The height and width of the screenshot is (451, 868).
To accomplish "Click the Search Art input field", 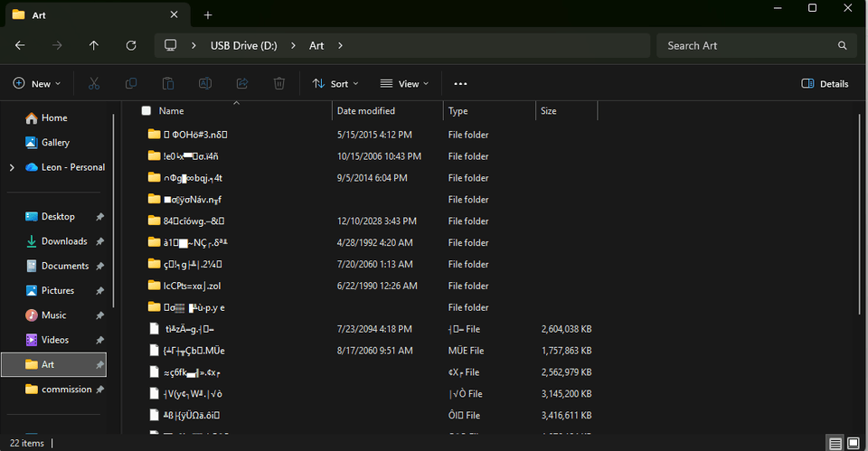I will tap(746, 45).
